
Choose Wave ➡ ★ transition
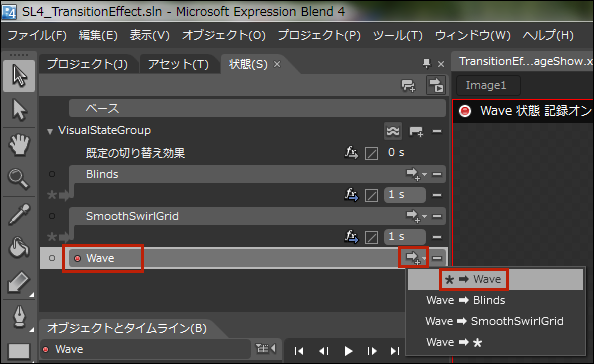[x=495, y=342]
